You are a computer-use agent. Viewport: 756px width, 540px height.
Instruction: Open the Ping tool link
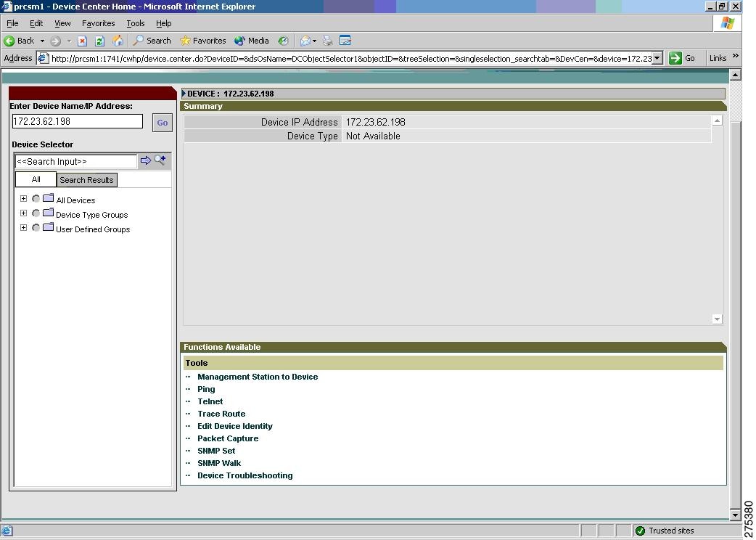[206, 389]
